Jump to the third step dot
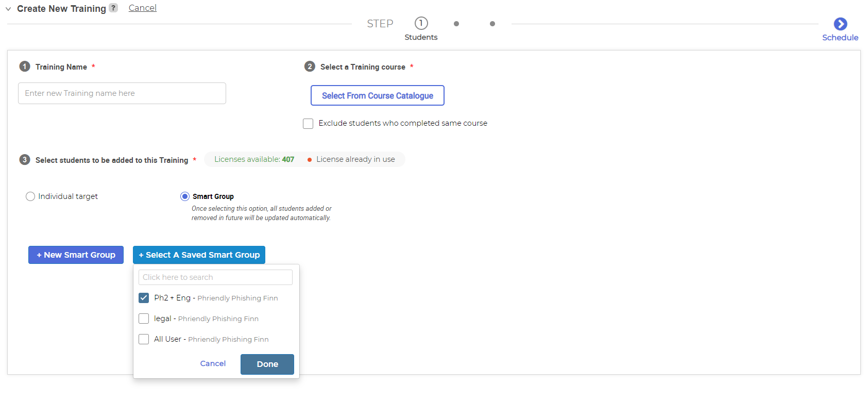 492,24
